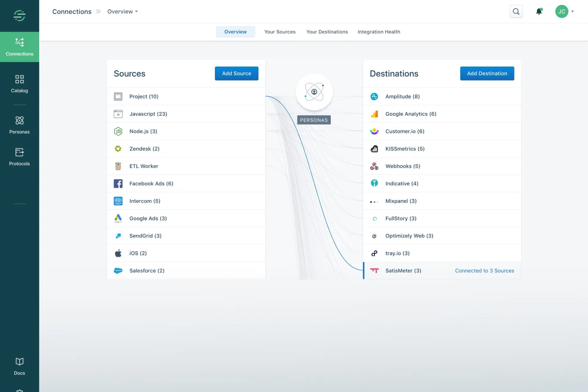588x392 pixels.
Task: Open the Docs book icon
Action: (x=19, y=362)
